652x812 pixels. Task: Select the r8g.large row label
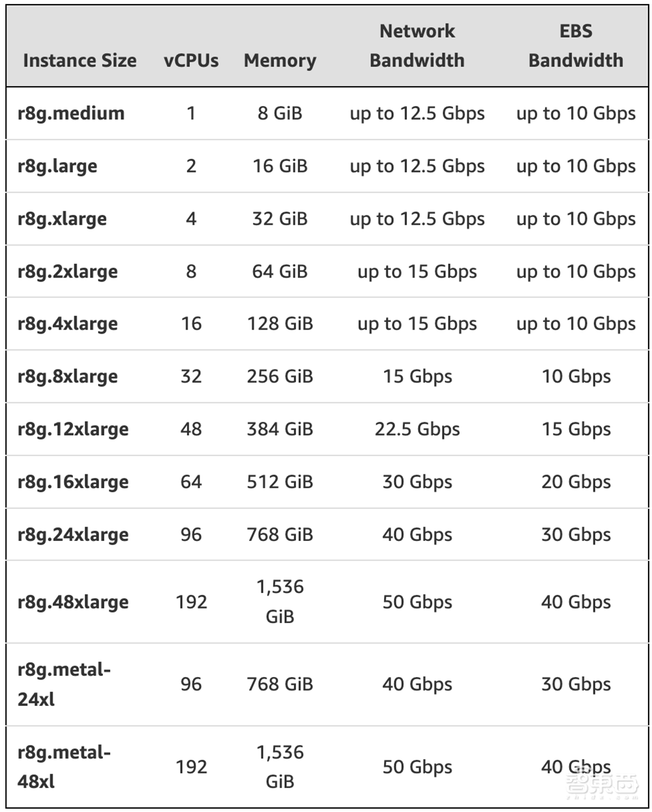click(57, 166)
